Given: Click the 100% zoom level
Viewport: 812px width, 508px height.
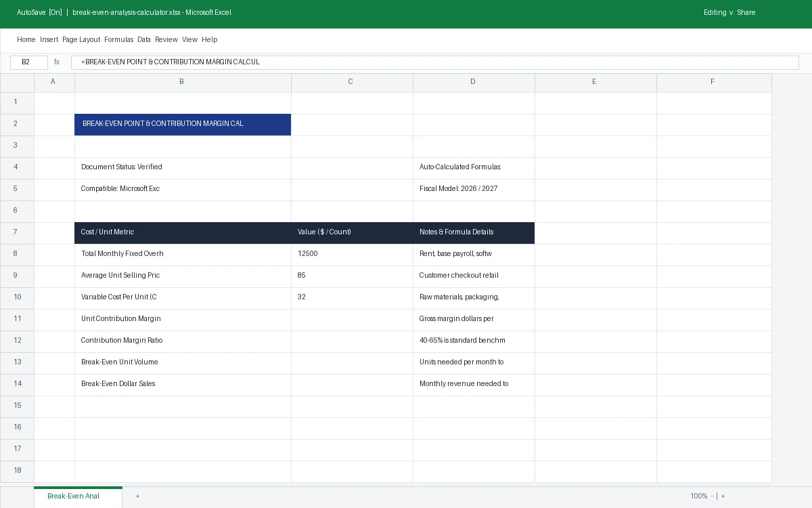Looking at the screenshot, I should [x=698, y=496].
